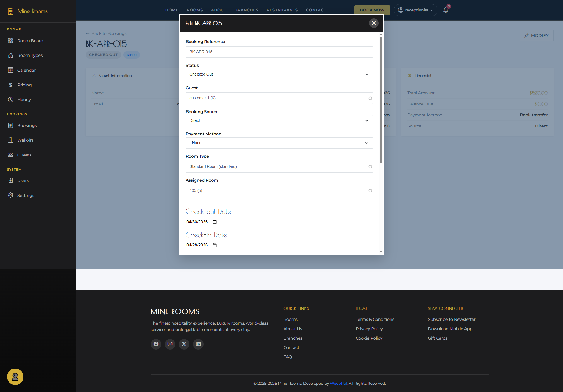The width and height of the screenshot is (563, 392).
Task: Open calendar picker for Check-in Date
Action: 215,245
